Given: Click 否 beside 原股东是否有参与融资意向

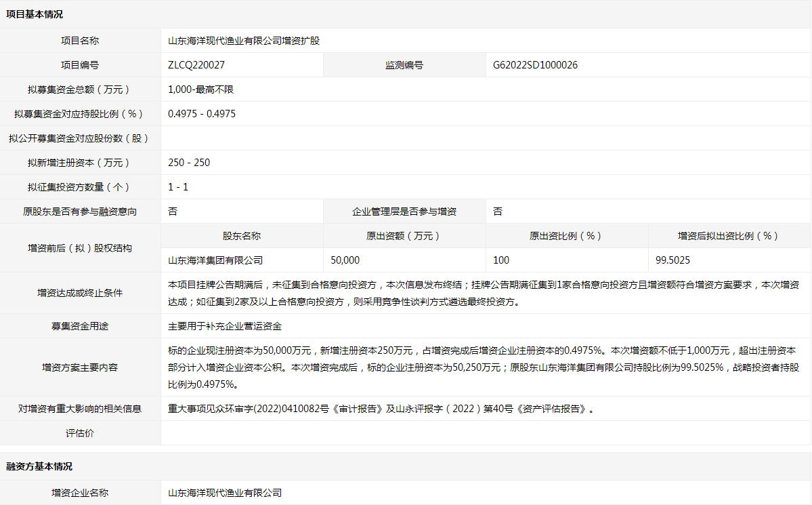Looking at the screenshot, I should [173, 211].
